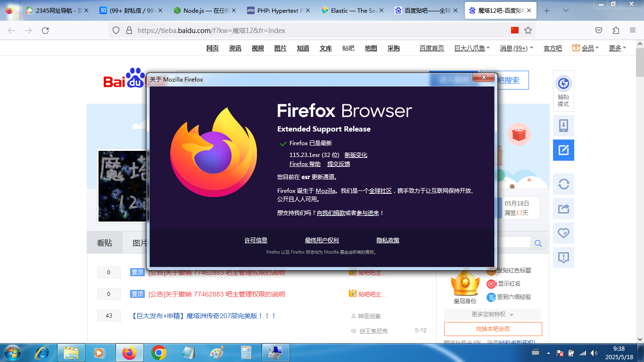Open the 消息(99+) dropdown
Image resolution: width=644 pixels, height=362 pixels.
(516, 48)
